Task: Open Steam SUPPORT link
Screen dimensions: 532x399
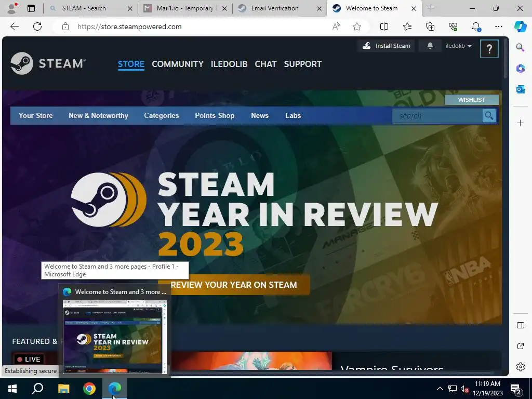Action: tap(303, 64)
